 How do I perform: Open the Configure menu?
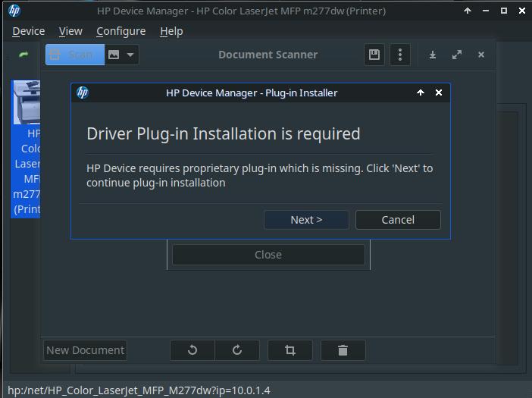coord(121,31)
